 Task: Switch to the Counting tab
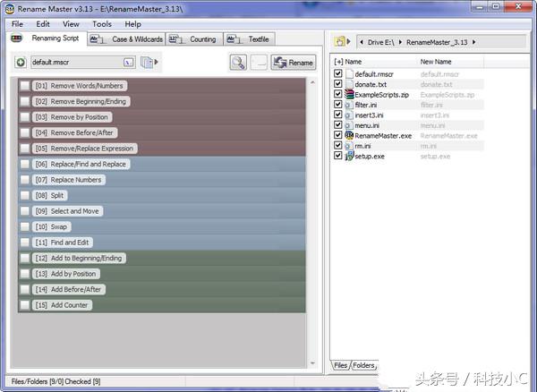pyautogui.click(x=194, y=39)
